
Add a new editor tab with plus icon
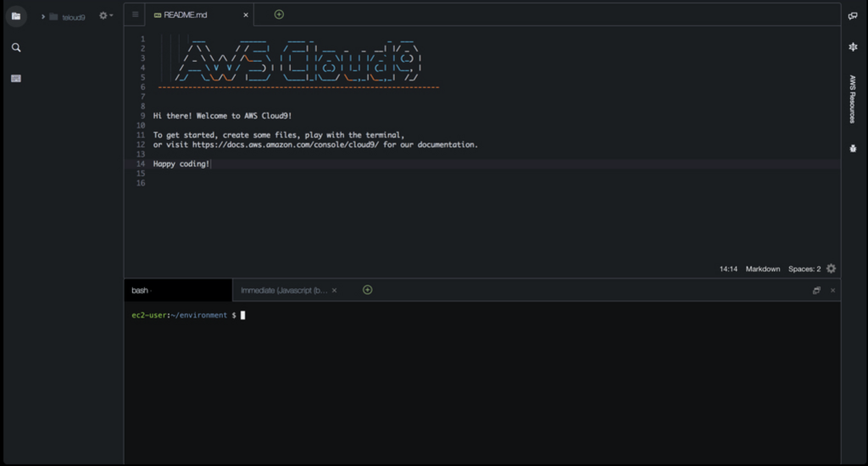[x=279, y=14]
